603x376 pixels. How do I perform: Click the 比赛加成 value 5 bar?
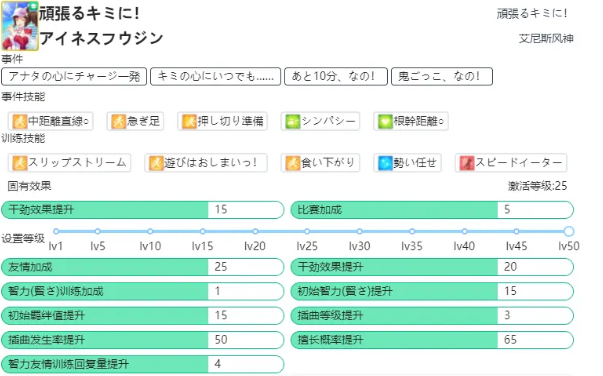432,210
